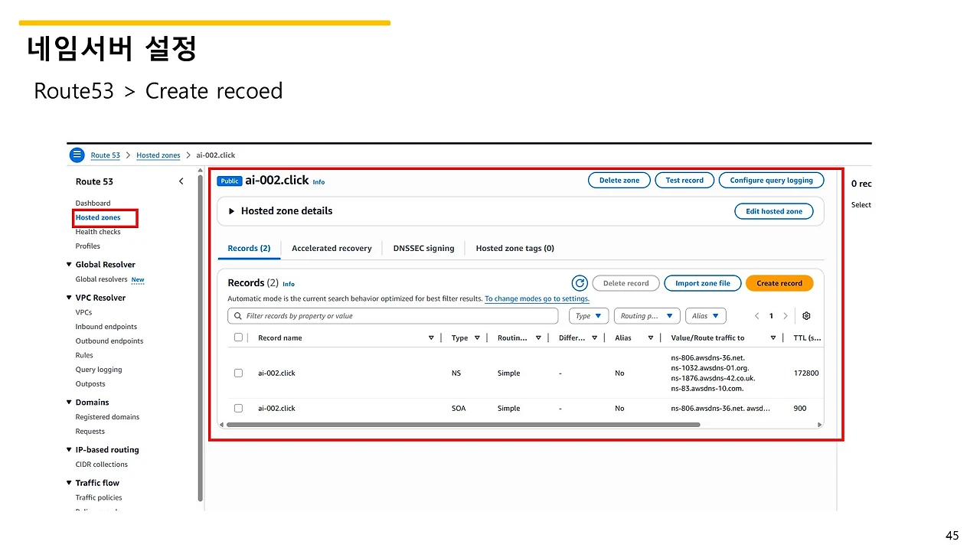Go to next records page
Viewport: 980px width, 551px height.
click(x=786, y=316)
